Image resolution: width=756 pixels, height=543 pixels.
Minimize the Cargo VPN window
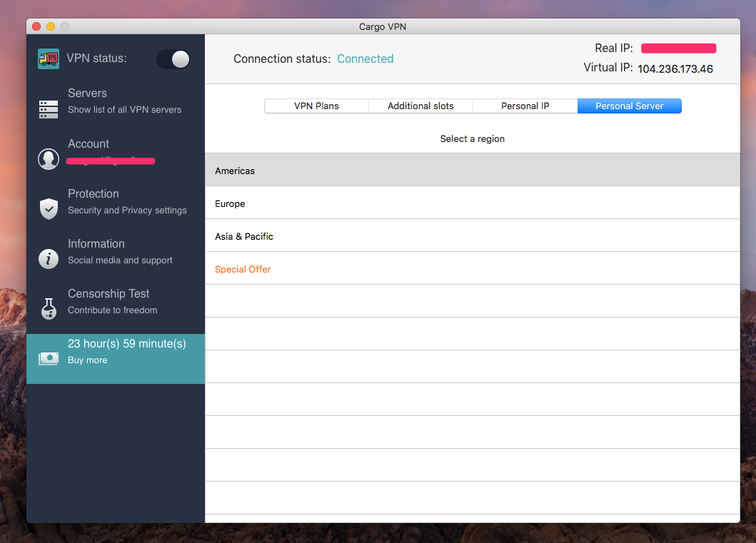click(x=51, y=26)
